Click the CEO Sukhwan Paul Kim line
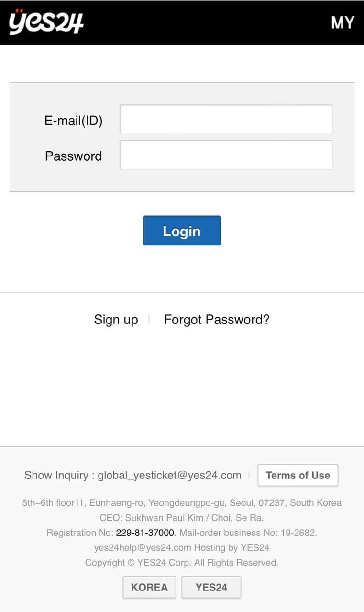 click(182, 518)
